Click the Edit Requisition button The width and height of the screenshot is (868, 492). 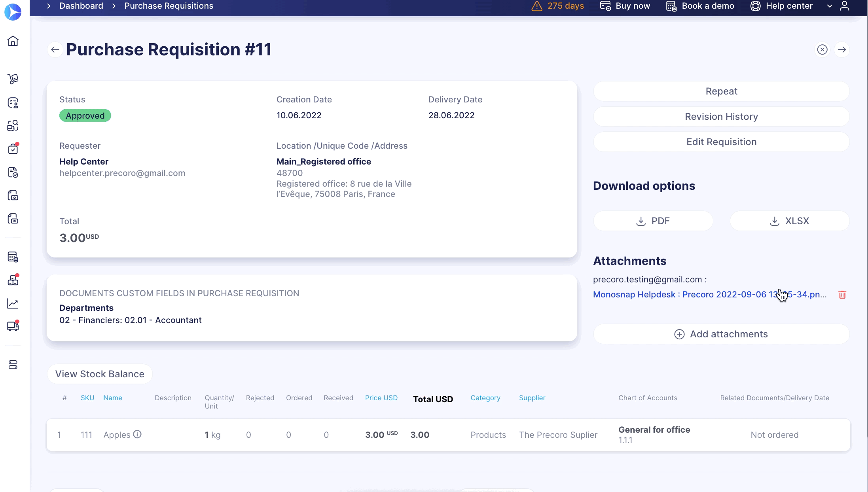click(721, 142)
